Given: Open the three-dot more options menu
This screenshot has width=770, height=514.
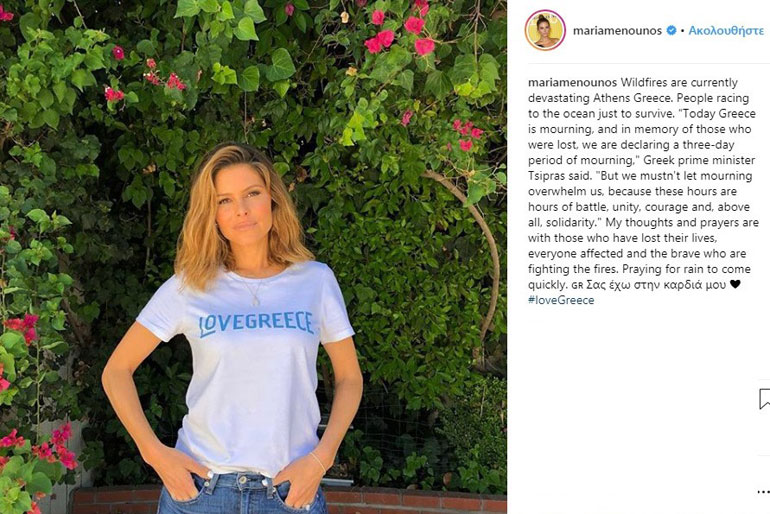Looking at the screenshot, I should (764, 491).
